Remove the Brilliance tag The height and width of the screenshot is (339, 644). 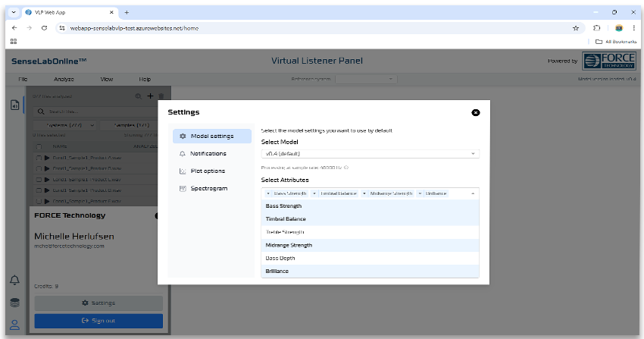[x=420, y=193]
